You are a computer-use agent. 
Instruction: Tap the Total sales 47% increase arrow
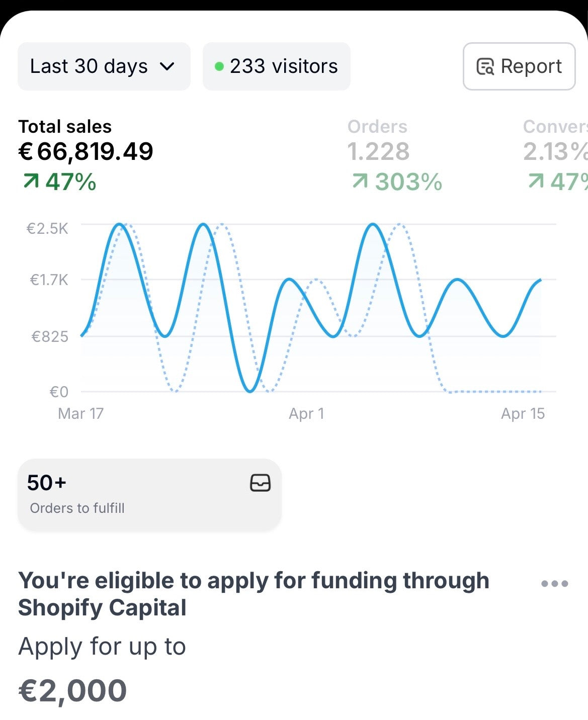click(x=31, y=182)
